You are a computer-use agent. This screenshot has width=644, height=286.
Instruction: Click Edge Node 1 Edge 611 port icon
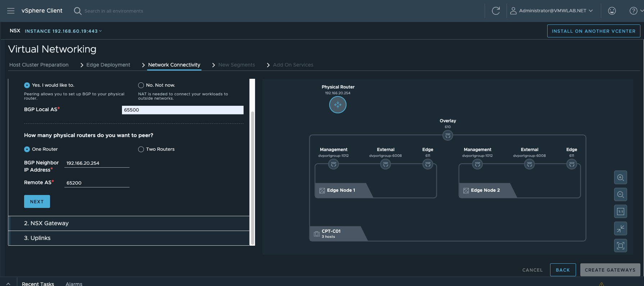pyautogui.click(x=428, y=164)
